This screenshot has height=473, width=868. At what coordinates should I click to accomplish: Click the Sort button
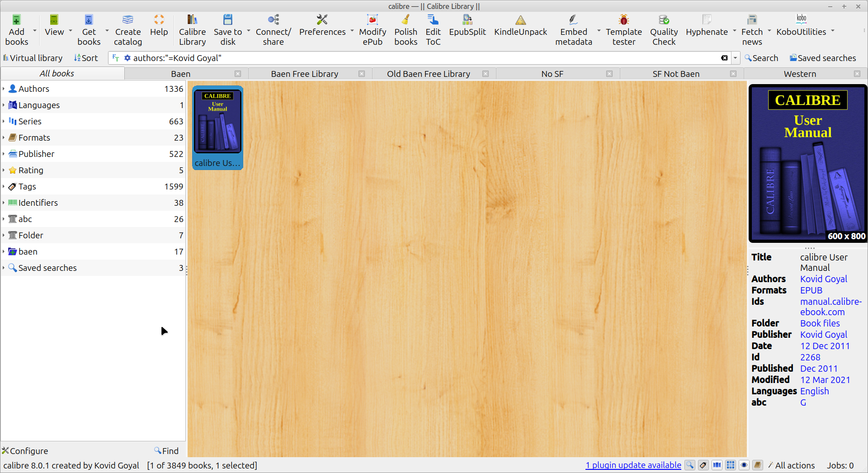pos(86,58)
